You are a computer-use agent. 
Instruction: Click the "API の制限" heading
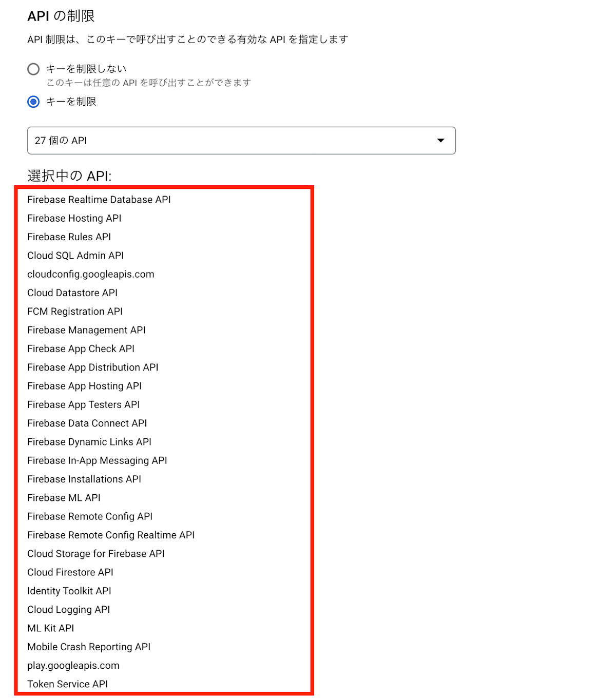pyautogui.click(x=61, y=16)
